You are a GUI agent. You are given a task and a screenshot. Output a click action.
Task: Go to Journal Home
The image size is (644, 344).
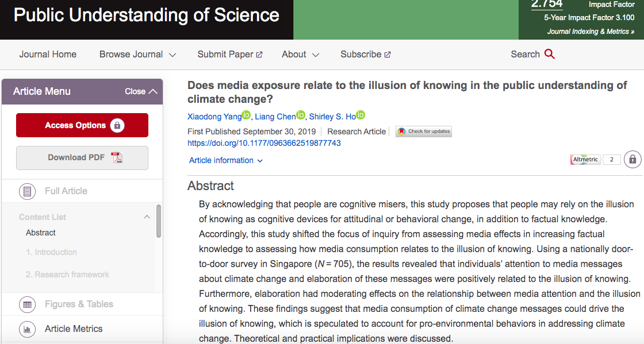(48, 55)
